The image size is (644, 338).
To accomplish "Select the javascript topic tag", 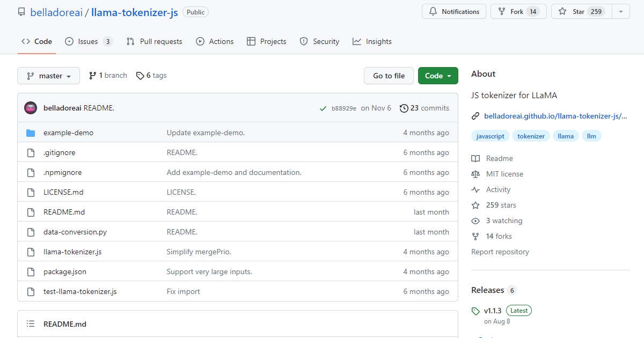I will click(491, 136).
